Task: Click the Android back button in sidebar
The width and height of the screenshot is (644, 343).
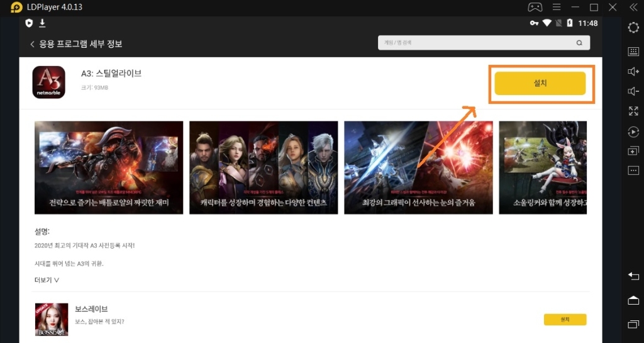Action: 633,276
